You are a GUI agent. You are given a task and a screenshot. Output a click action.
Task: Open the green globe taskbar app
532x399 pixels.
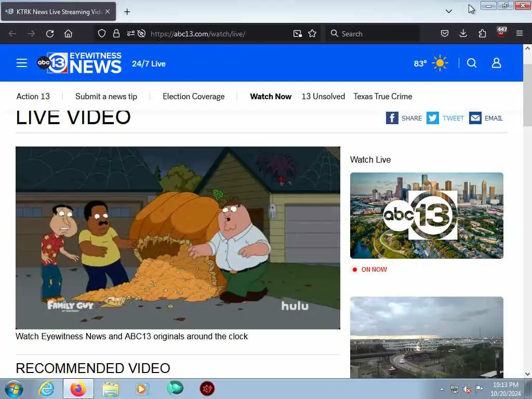tap(175, 388)
